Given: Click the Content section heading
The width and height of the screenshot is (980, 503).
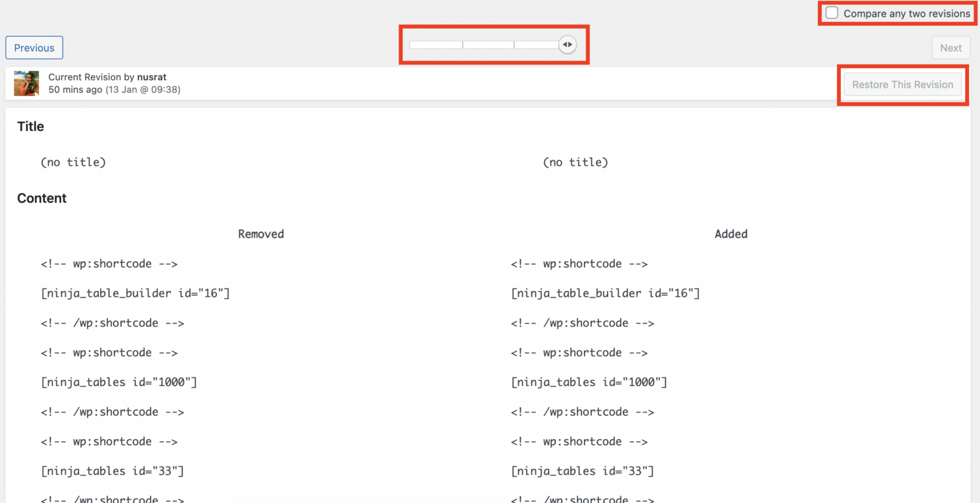Looking at the screenshot, I should point(41,198).
